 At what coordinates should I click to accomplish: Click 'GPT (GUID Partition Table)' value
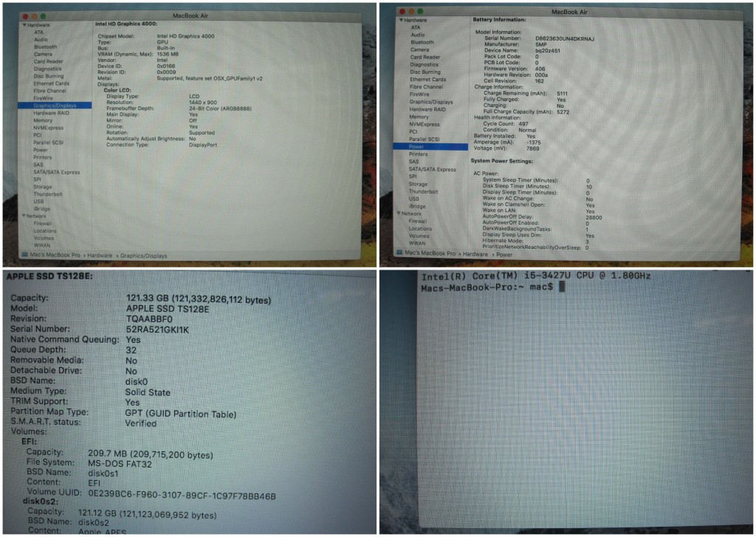[x=181, y=414]
